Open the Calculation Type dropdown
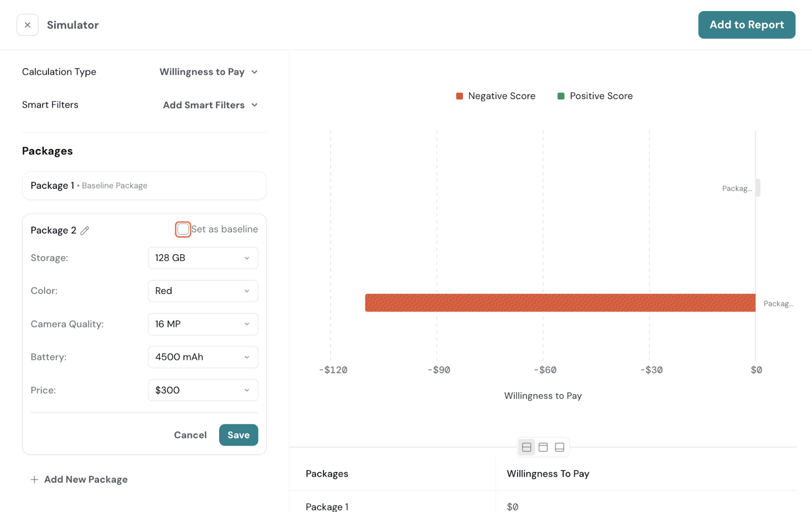The width and height of the screenshot is (812, 512). (x=209, y=72)
